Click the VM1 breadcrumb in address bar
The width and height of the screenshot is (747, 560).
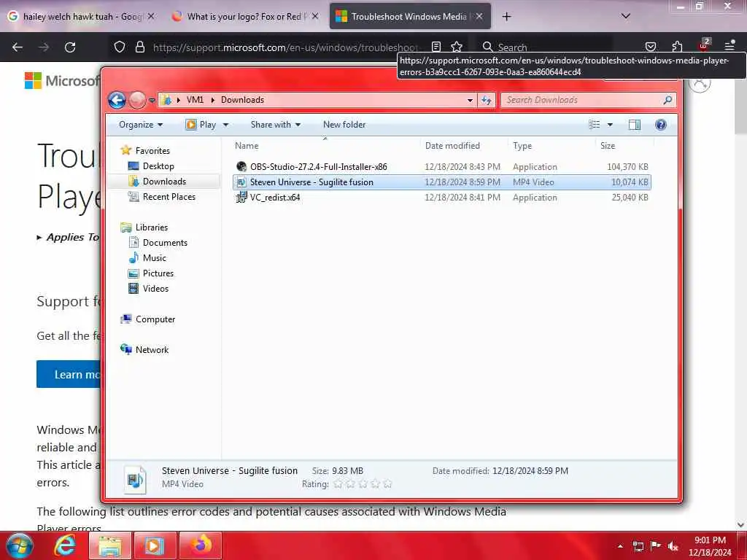[x=195, y=100]
